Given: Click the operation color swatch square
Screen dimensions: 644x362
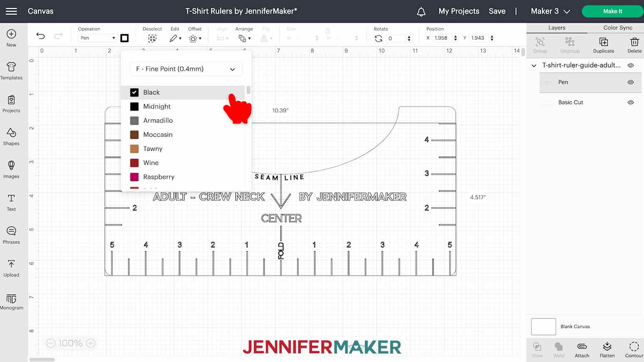Looking at the screenshot, I should (124, 38).
